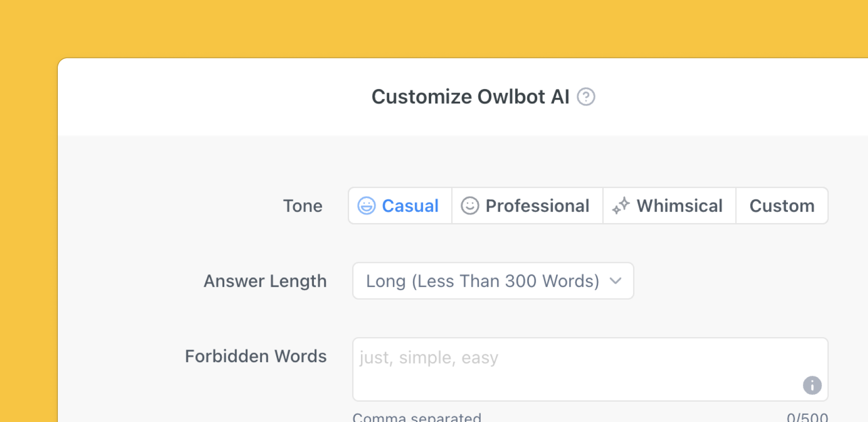Click the Forbidden Words label
This screenshot has height=422, width=868.
pos(256,356)
